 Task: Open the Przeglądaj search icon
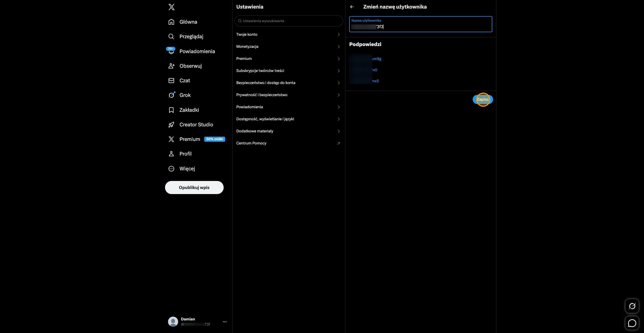[171, 36]
